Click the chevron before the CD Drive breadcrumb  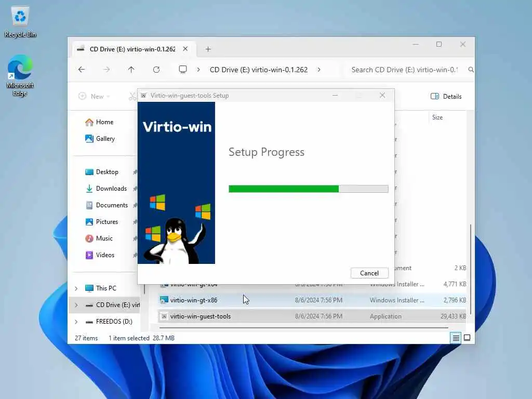[198, 70]
